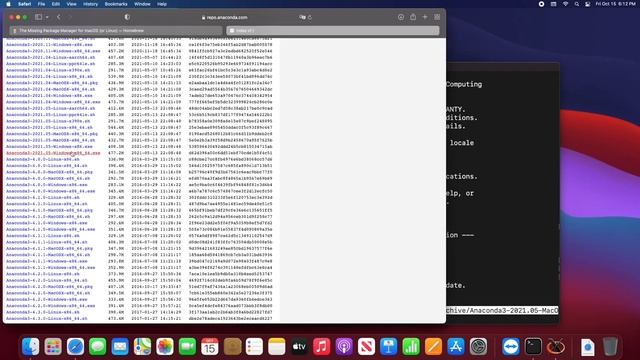Open the App Store from the Dock
The width and height of the screenshot is (640, 360).
coord(456,347)
